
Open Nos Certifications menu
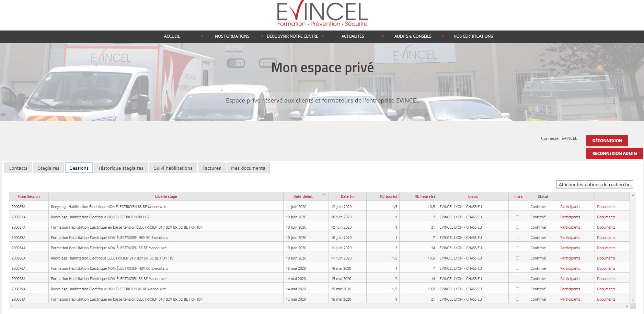click(473, 36)
